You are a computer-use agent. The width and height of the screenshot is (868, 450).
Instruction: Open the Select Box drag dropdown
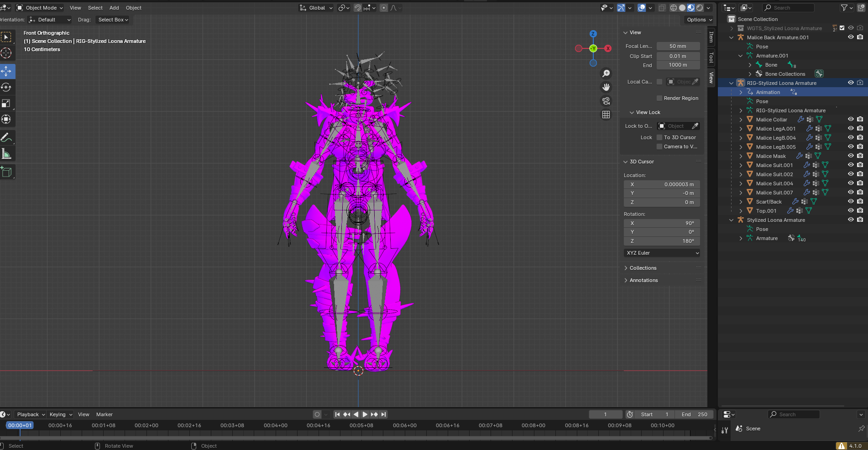113,20
